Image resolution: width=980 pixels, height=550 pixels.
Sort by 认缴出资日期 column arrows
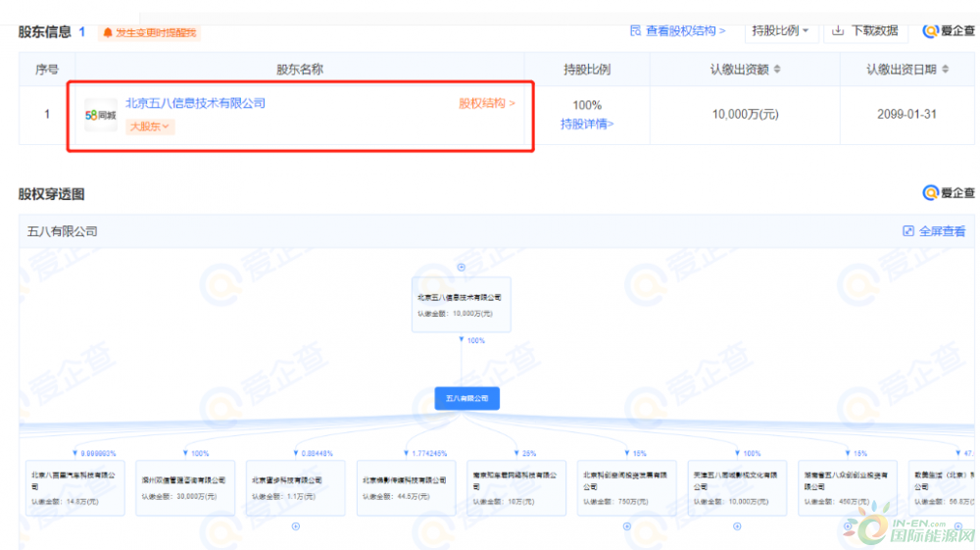tap(945, 70)
